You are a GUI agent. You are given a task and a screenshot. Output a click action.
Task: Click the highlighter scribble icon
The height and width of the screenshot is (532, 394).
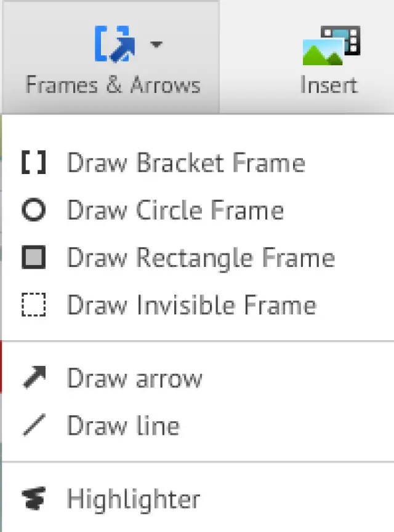point(33,499)
